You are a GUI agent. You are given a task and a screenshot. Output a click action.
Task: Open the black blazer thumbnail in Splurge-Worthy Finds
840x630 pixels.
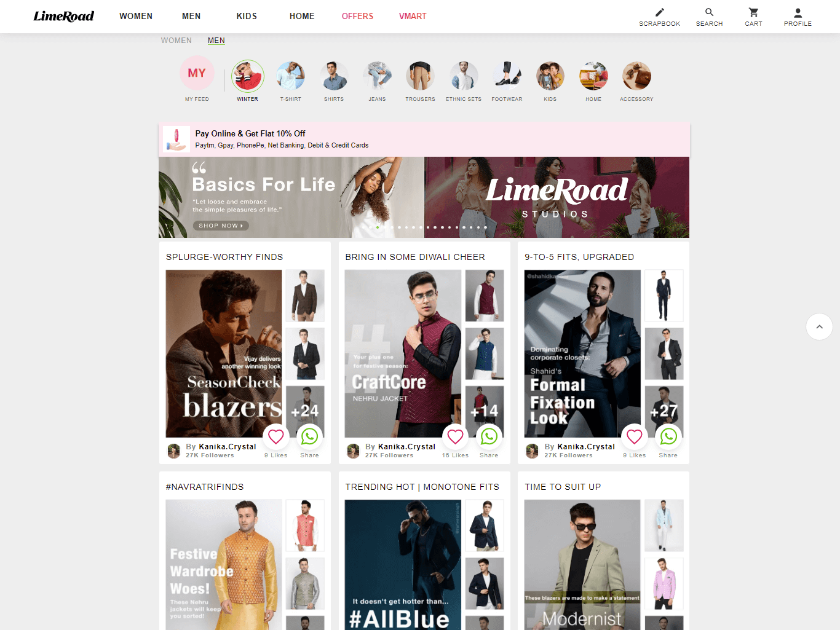(x=305, y=353)
